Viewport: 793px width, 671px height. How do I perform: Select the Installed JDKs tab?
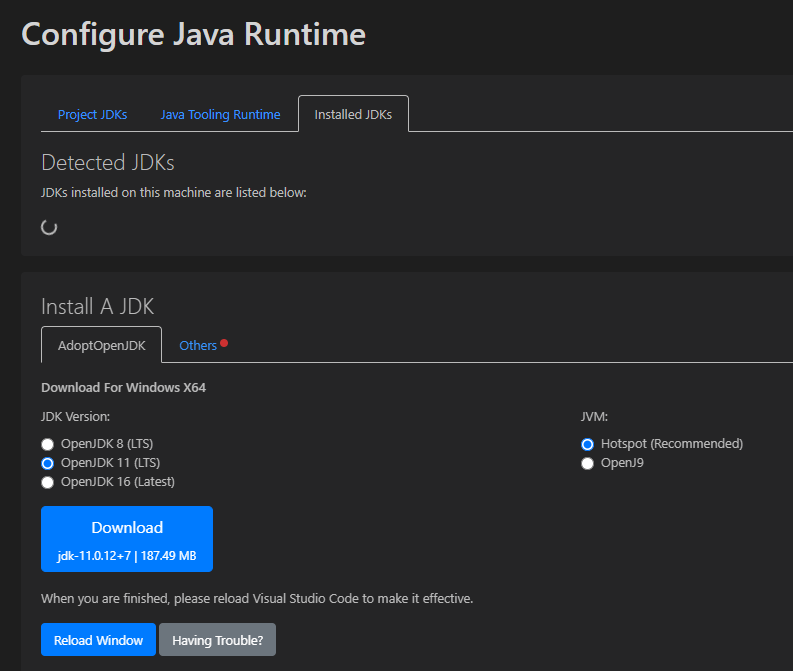(x=353, y=114)
